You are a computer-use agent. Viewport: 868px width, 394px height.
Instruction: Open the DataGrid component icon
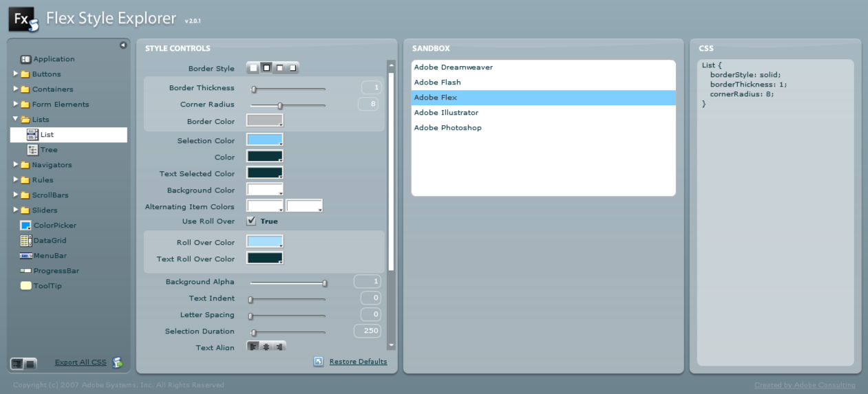[x=26, y=241]
